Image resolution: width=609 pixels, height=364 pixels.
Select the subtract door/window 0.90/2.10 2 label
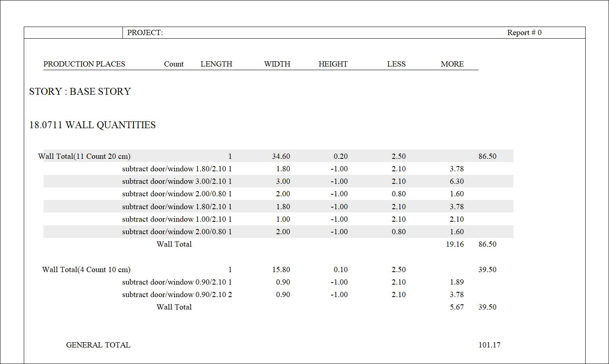(177, 295)
